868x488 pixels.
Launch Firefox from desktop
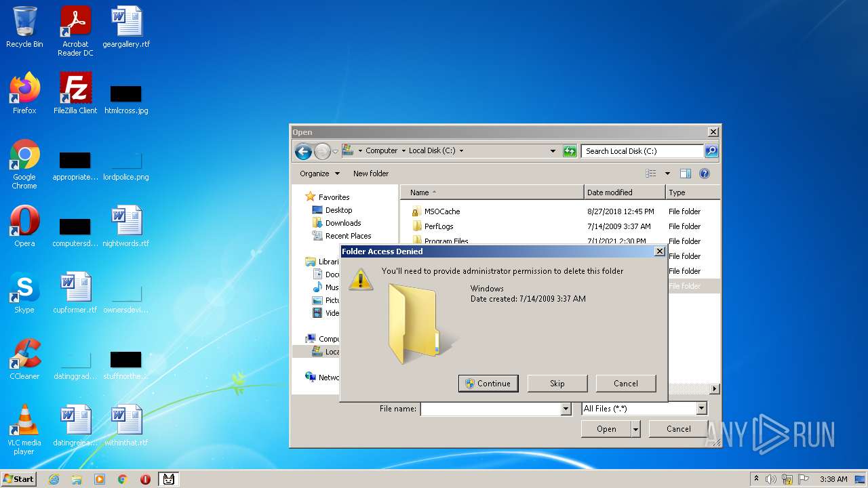coord(24,94)
